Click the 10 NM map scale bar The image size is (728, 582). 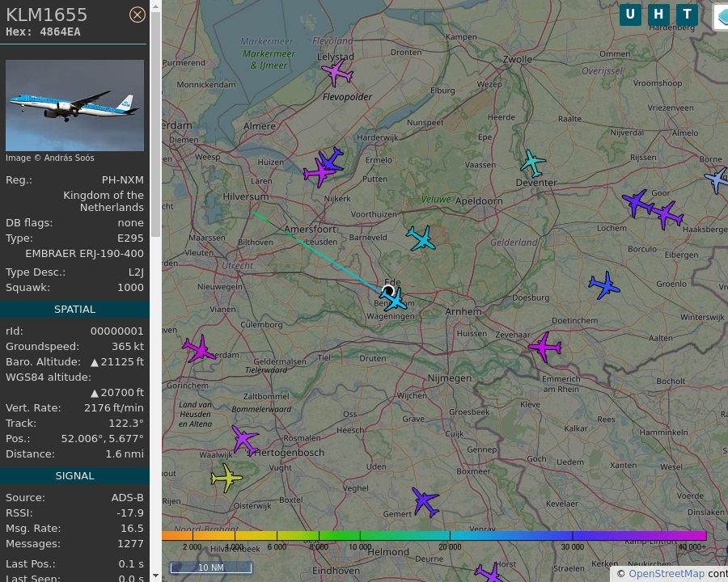coord(211,567)
